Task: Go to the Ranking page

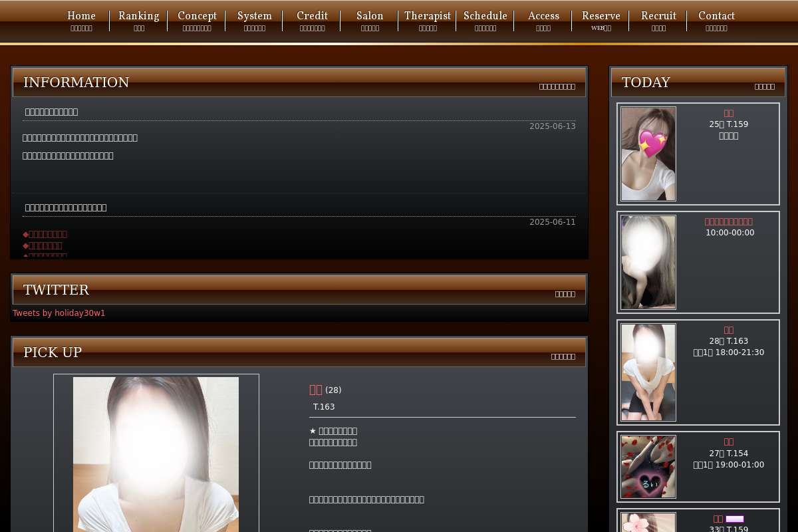Action: pos(139,20)
